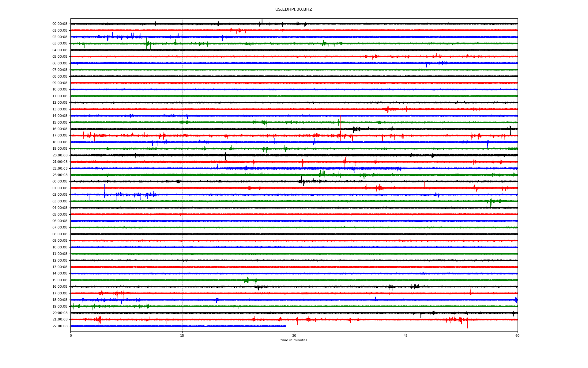Click the 01:00:08 label directly below the title row

coord(60,31)
